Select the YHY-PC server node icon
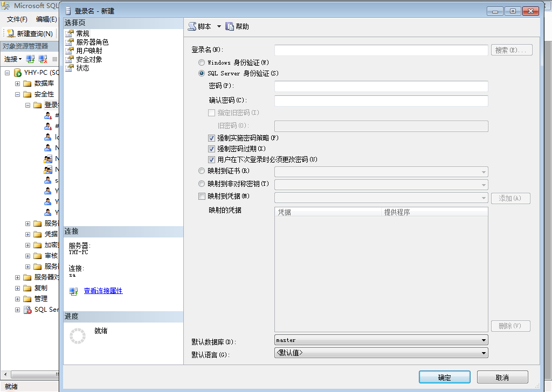The width and height of the screenshot is (552, 392). (18, 73)
